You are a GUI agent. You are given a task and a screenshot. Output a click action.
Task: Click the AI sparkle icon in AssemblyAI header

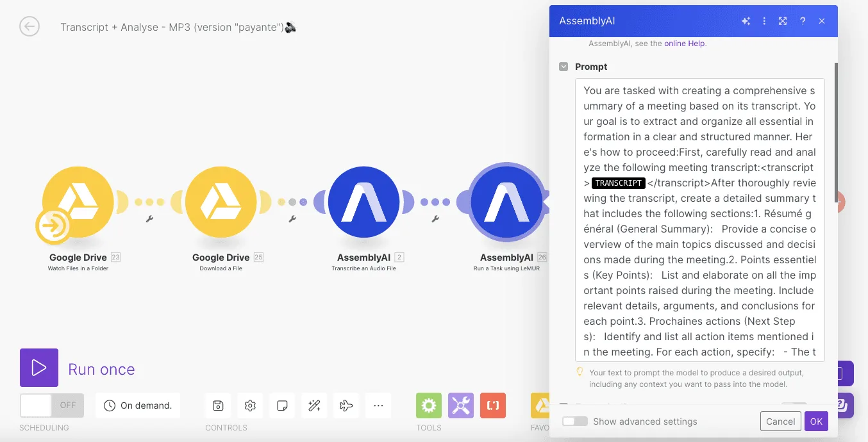(746, 21)
